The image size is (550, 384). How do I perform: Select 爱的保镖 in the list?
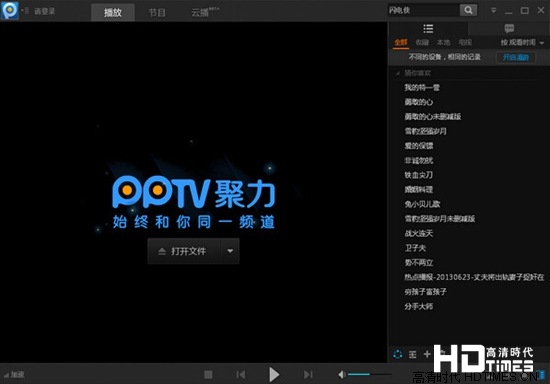click(x=418, y=146)
